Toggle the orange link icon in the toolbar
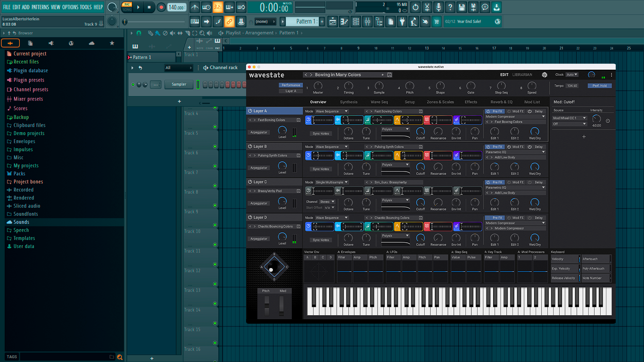The height and width of the screenshot is (362, 644). (229, 21)
